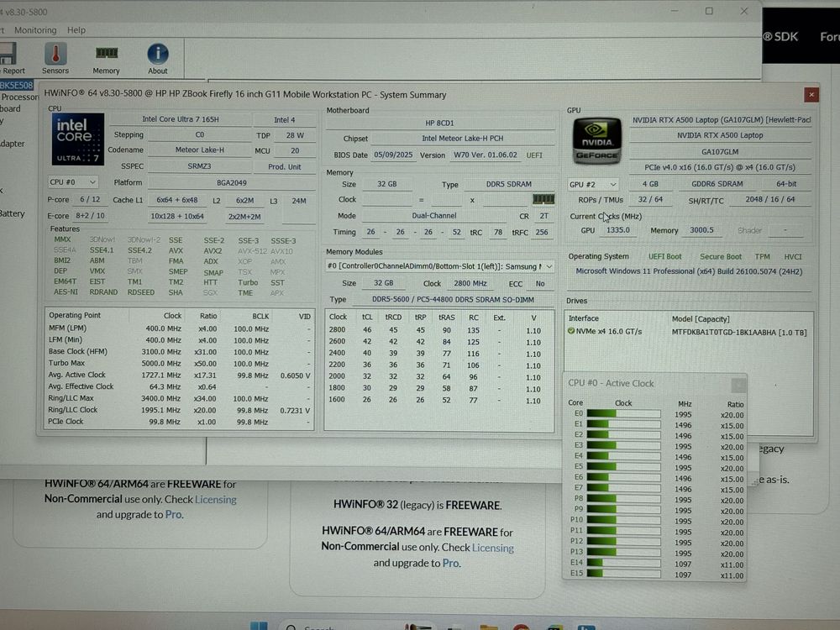Click the E0 core clock bar
The width and height of the screenshot is (840, 630).
[623, 413]
